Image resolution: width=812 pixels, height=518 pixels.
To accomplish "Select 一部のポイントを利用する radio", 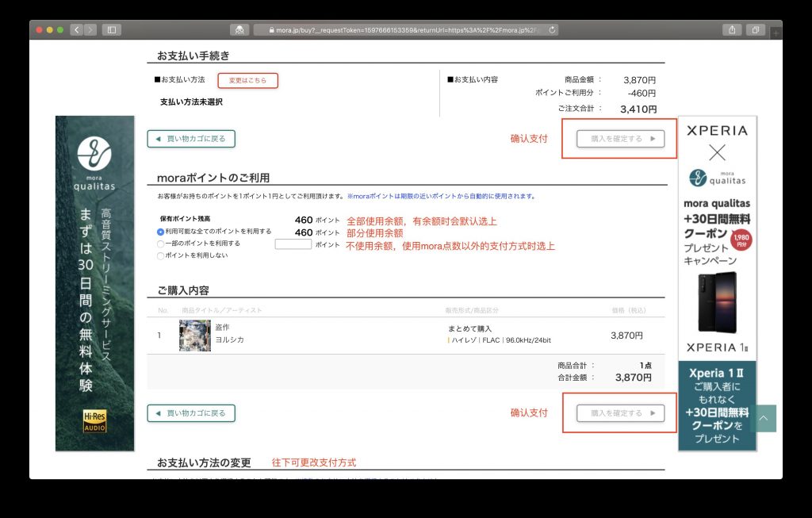I will coord(160,244).
